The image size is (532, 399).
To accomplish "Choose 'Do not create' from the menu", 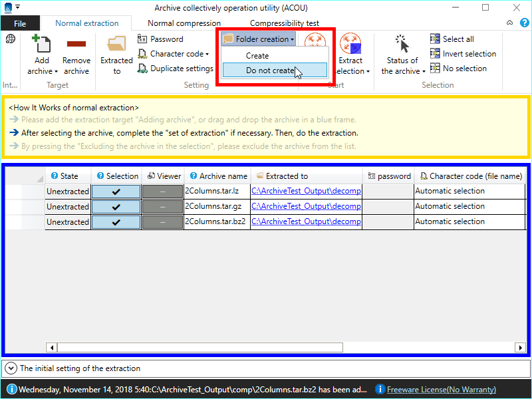I will (x=274, y=70).
